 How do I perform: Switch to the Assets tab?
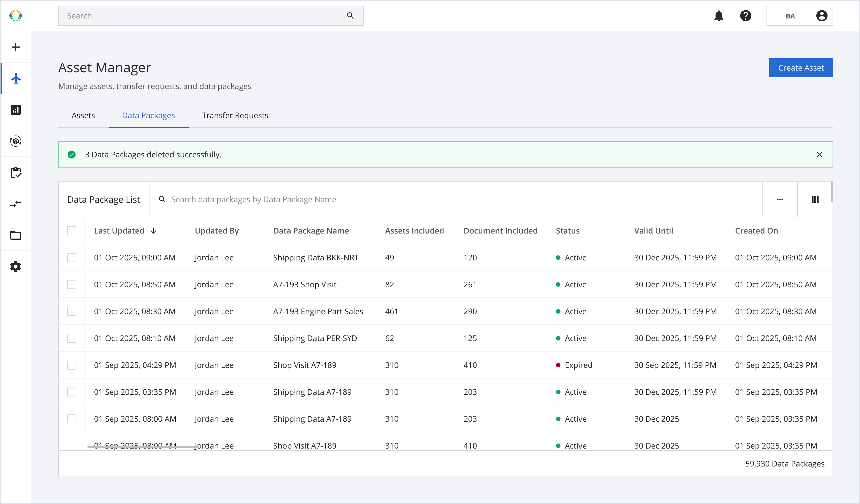[x=83, y=115]
